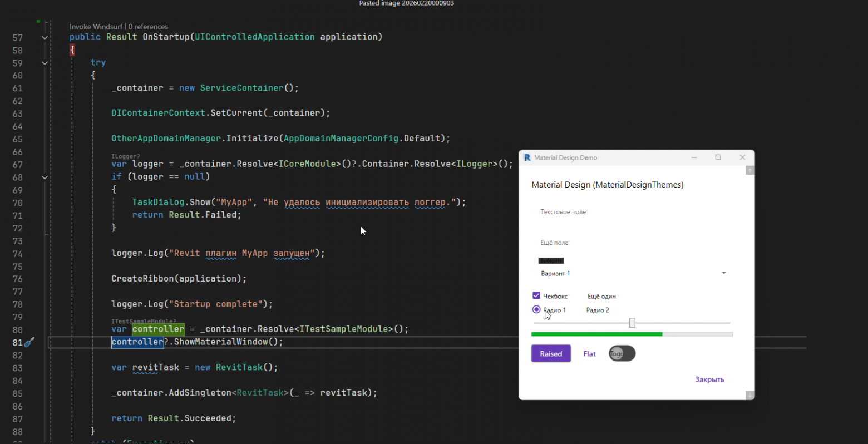Focus the Ещё поле text field

point(633,243)
